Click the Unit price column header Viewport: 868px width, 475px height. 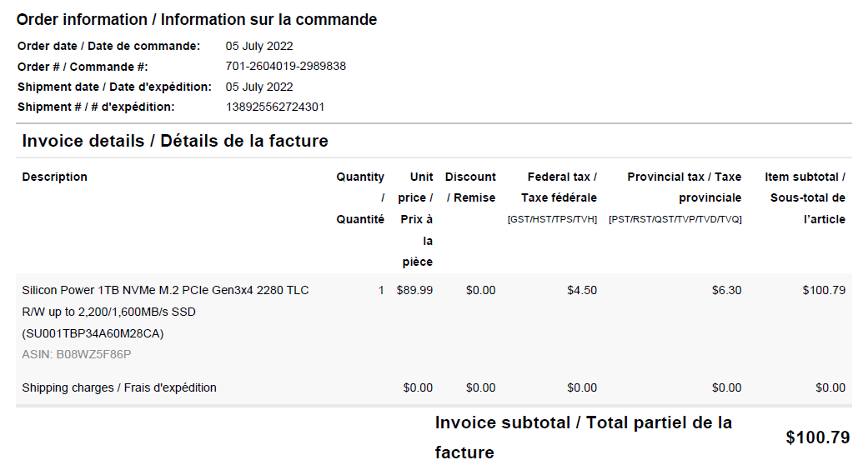pyautogui.click(x=416, y=219)
